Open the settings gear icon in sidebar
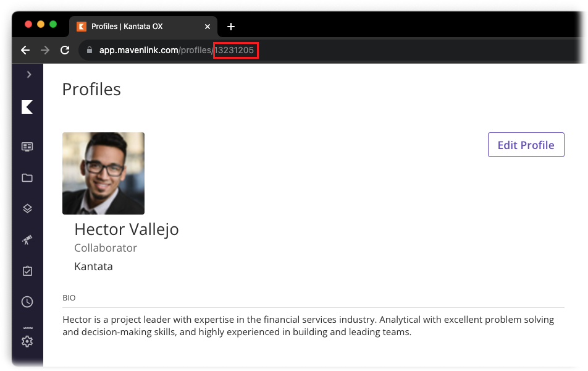Viewport: 588px width, 371px height. click(27, 341)
